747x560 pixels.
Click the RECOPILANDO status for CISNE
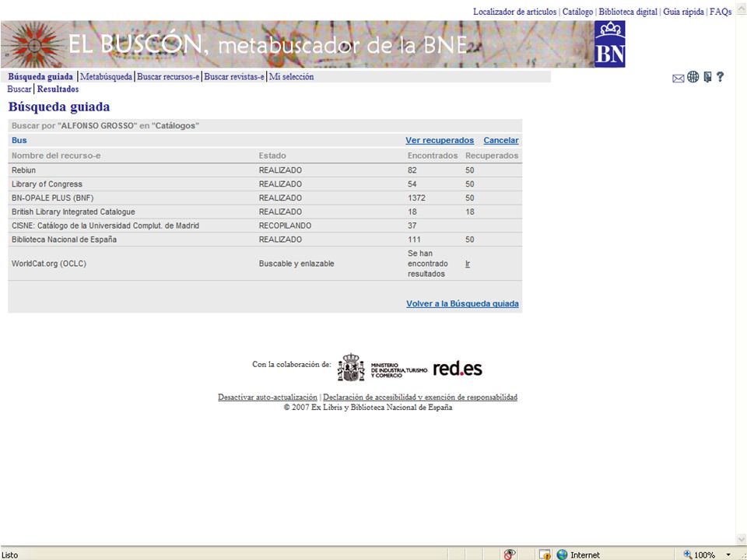click(x=285, y=226)
